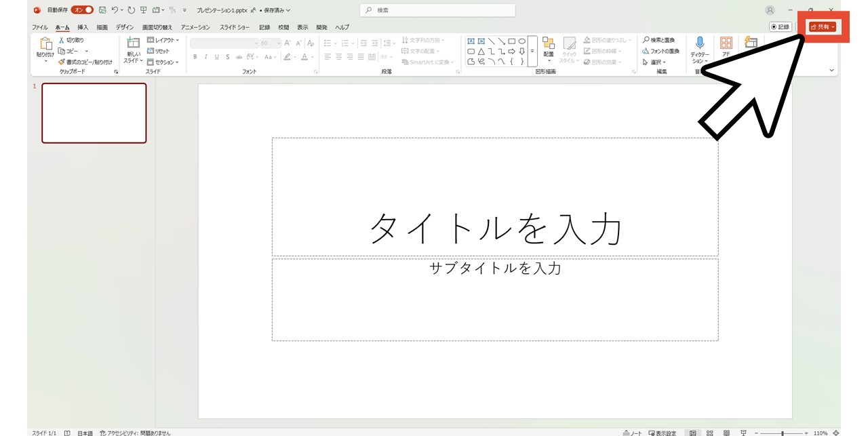Align text left
This screenshot has height=436, width=868.
328,57
